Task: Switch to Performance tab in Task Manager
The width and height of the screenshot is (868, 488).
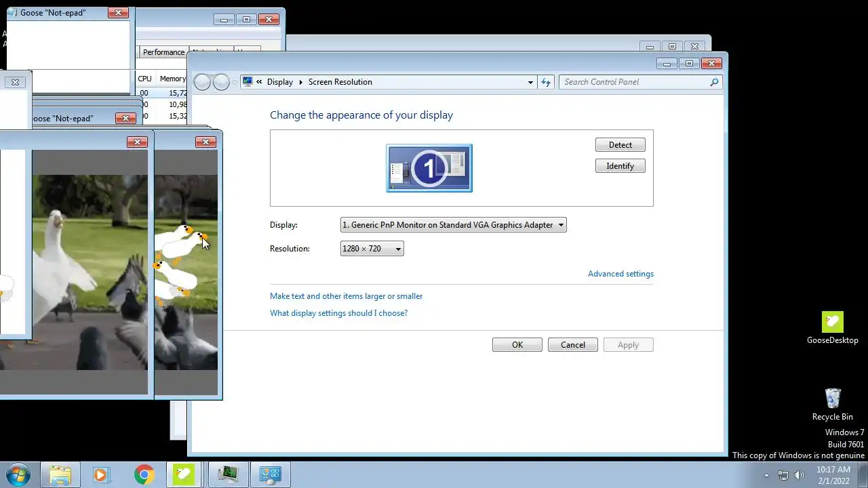Action: [163, 52]
